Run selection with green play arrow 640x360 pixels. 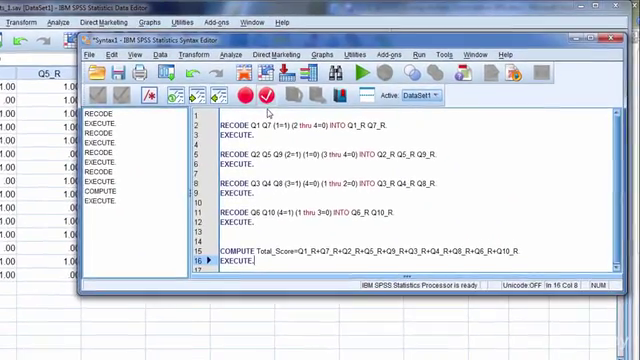coord(362,73)
